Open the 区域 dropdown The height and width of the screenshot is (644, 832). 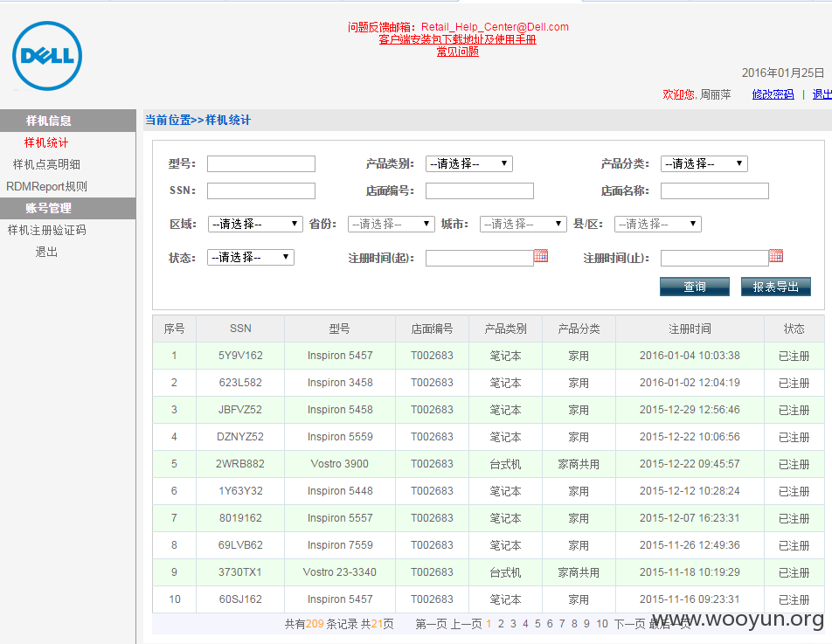[x=255, y=224]
